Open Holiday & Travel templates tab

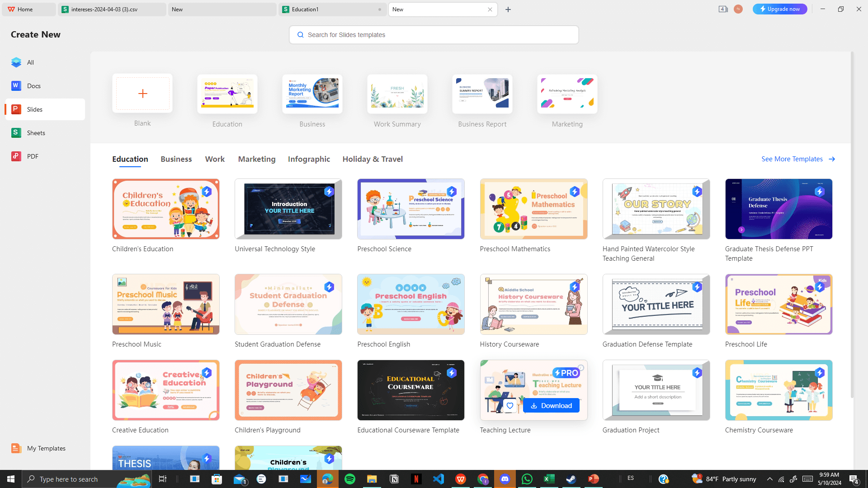[373, 159]
